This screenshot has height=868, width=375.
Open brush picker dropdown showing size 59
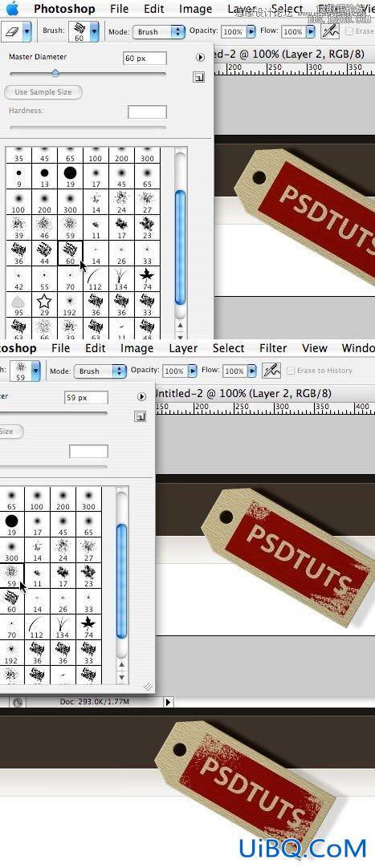point(35,371)
